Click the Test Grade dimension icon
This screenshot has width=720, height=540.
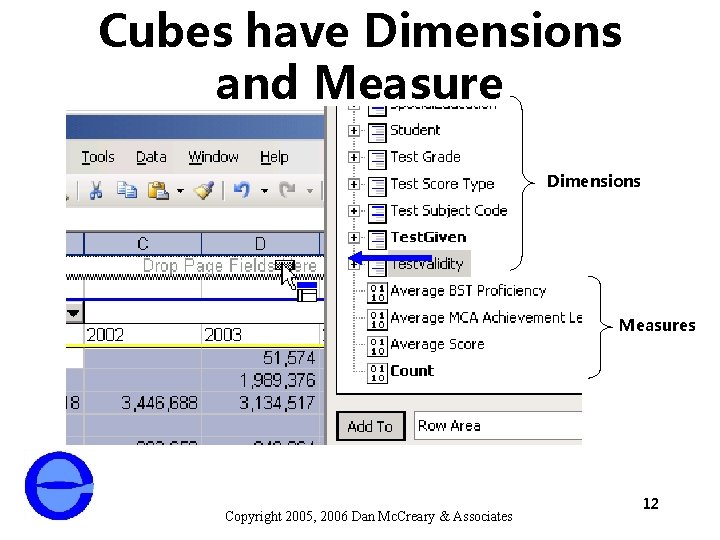[x=377, y=159]
